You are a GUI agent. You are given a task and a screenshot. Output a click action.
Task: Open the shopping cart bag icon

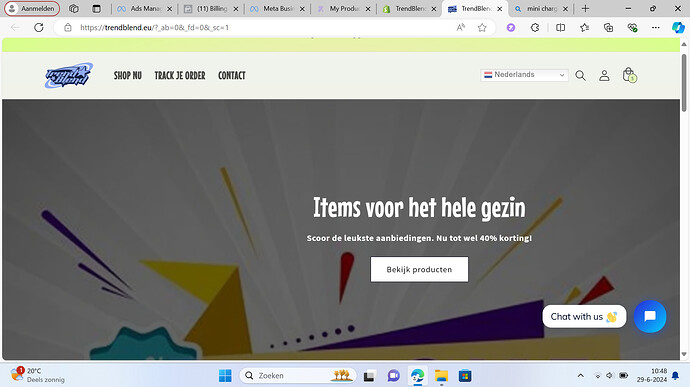click(629, 75)
